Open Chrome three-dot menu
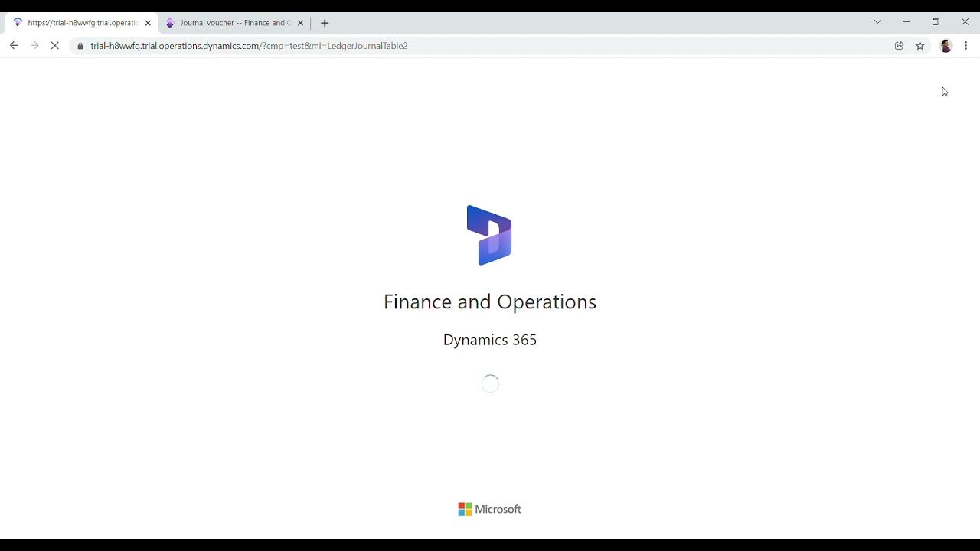Viewport: 980px width, 551px height. pos(966,46)
